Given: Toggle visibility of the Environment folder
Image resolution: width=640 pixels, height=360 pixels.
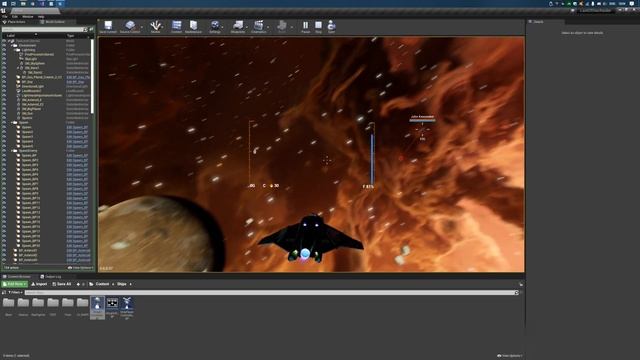Looking at the screenshot, I should [x=4, y=45].
